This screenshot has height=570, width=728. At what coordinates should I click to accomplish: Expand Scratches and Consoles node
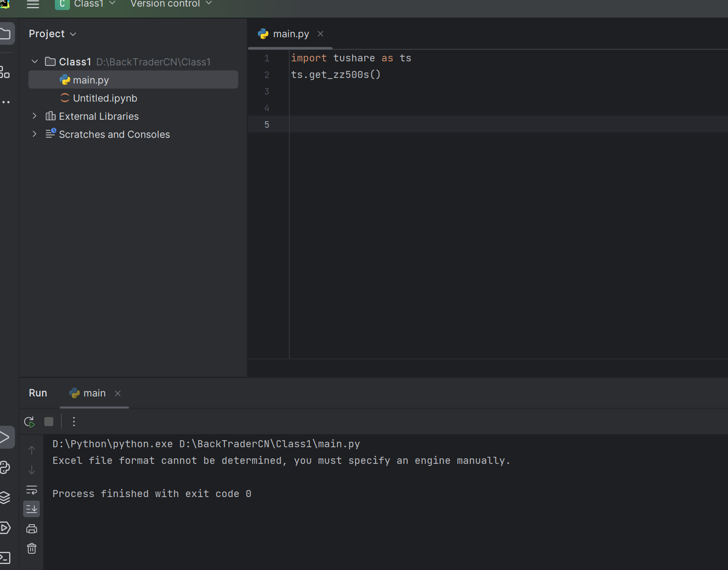point(34,134)
